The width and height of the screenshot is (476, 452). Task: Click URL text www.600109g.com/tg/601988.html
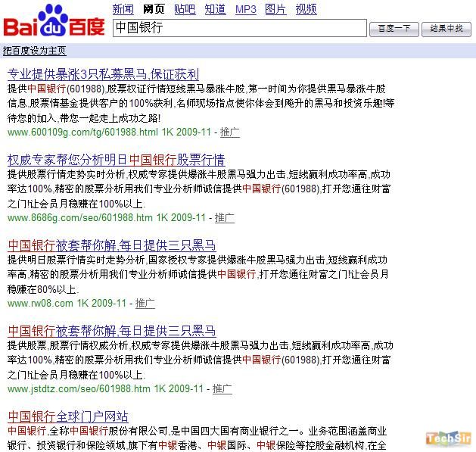pyautogui.click(x=82, y=132)
